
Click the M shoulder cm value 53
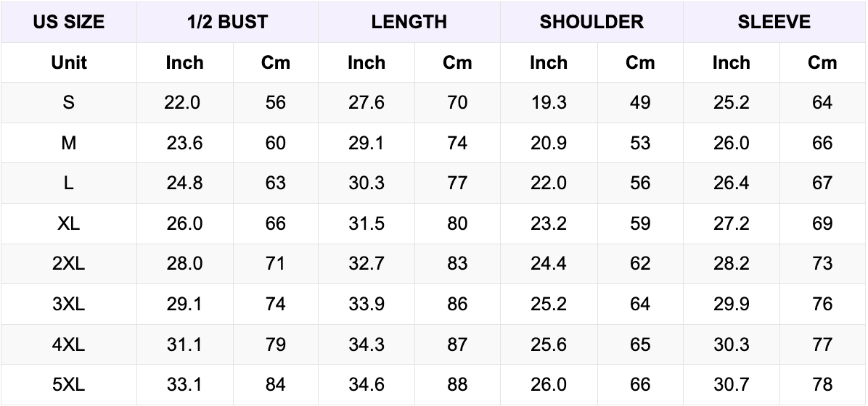coord(640,144)
